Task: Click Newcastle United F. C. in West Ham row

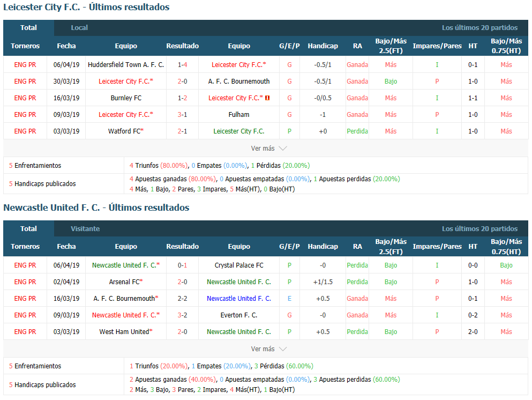Action: coord(239,332)
